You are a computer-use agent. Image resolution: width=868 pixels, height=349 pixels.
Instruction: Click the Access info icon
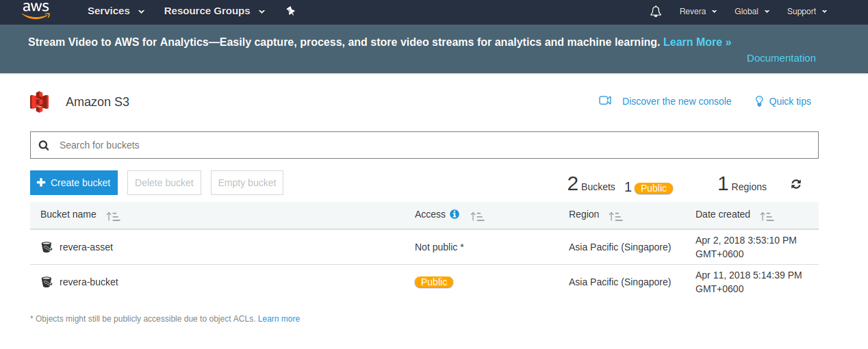coord(455,214)
